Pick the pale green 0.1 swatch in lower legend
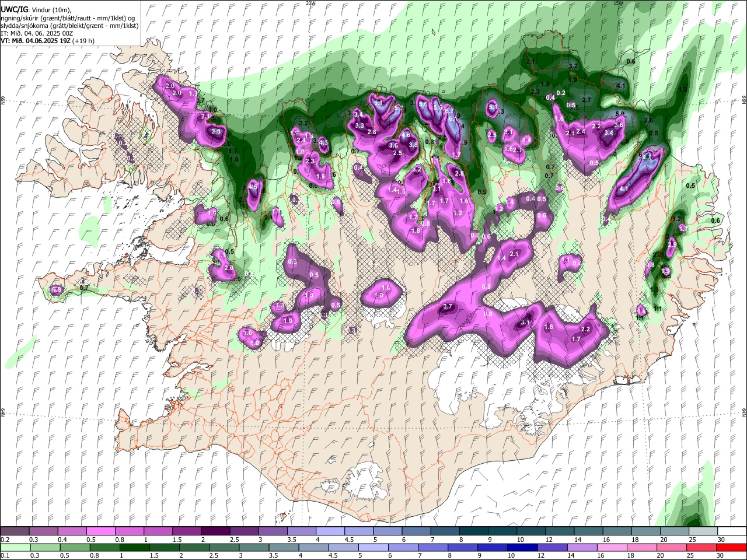747x560 pixels. 15,547
